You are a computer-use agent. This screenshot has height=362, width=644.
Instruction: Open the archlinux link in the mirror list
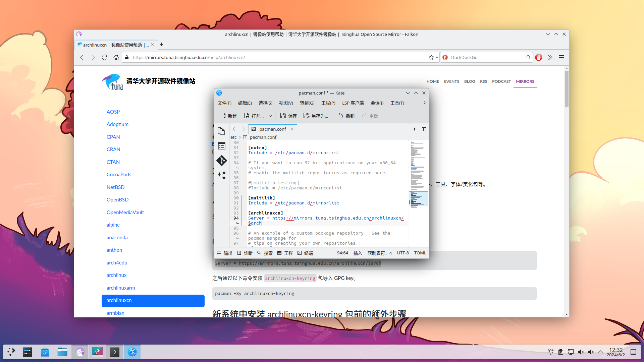[x=116, y=275]
